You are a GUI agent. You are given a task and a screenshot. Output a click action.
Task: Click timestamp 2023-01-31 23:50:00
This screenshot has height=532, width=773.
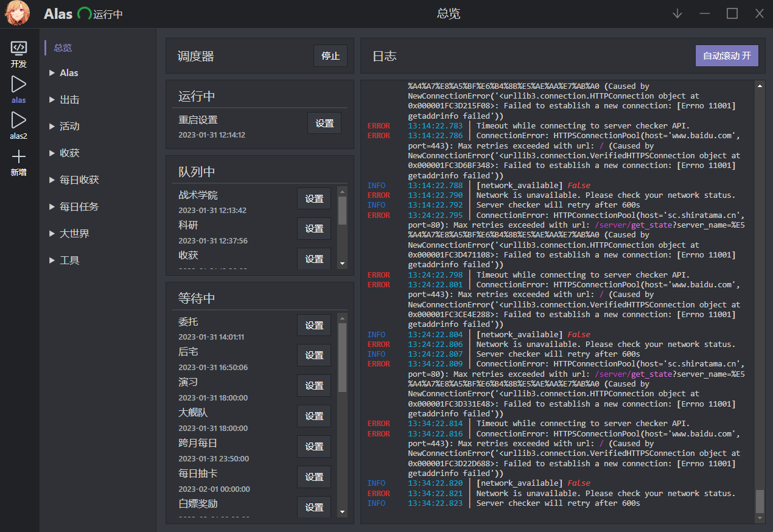coord(214,459)
